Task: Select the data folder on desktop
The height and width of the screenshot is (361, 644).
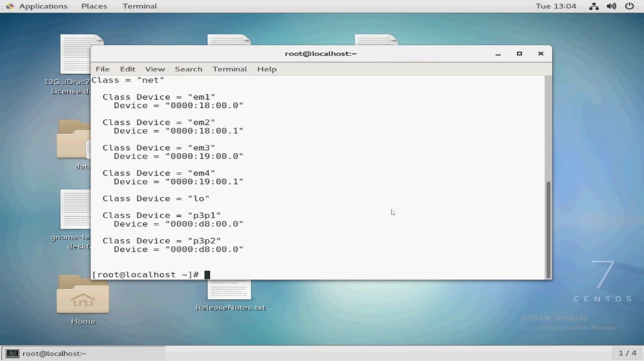Action: click(x=74, y=145)
